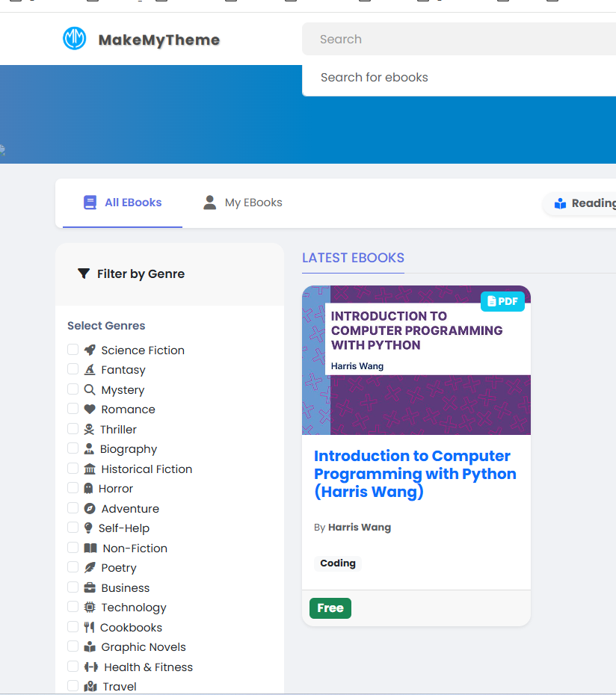Click the Business briefcase icon
The image size is (616, 695).
(90, 587)
